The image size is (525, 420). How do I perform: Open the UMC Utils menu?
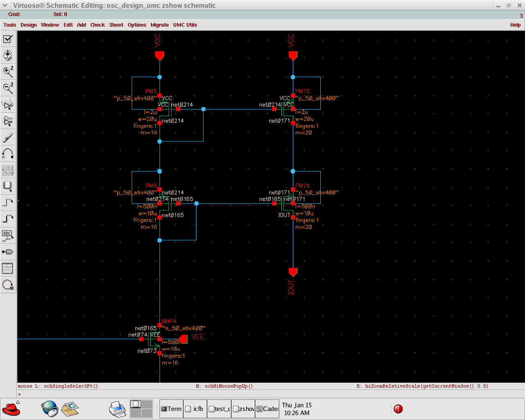tap(185, 25)
